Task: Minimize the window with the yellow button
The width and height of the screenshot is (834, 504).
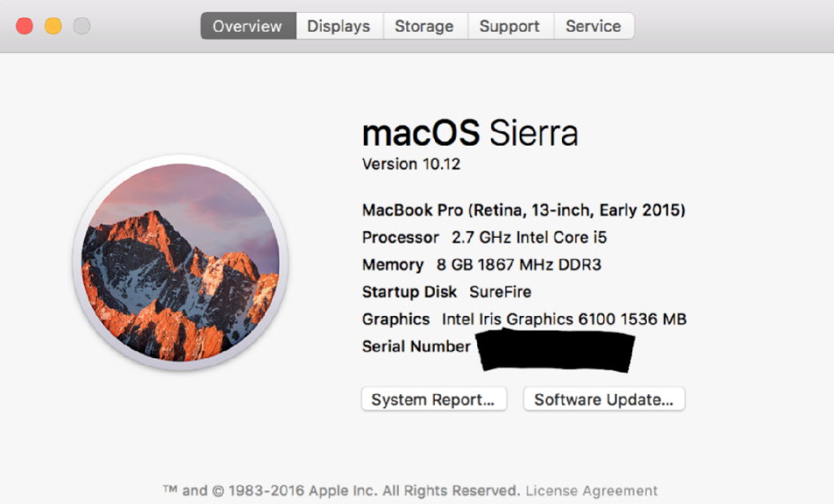Action: click(x=53, y=26)
